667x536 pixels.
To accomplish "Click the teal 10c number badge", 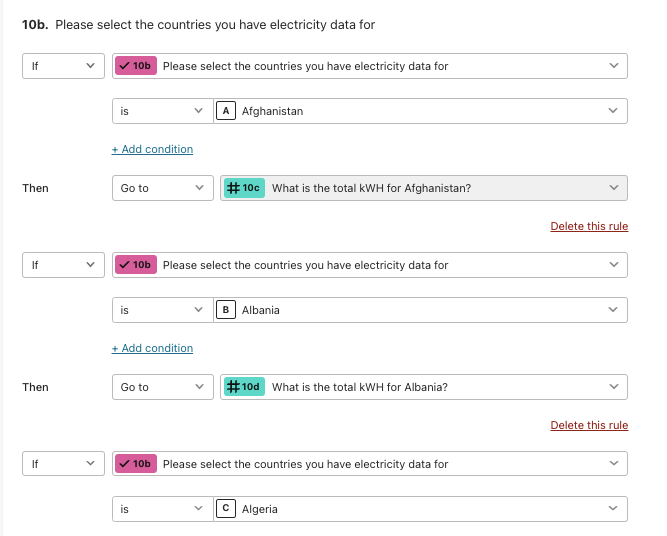I will pyautogui.click(x=244, y=188).
